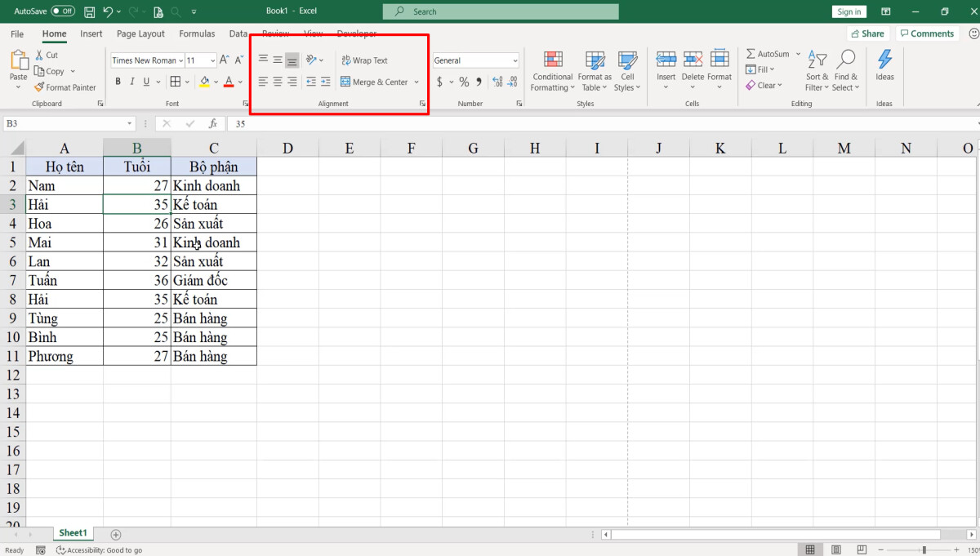Open the Sheet1 tab

pos(73,533)
